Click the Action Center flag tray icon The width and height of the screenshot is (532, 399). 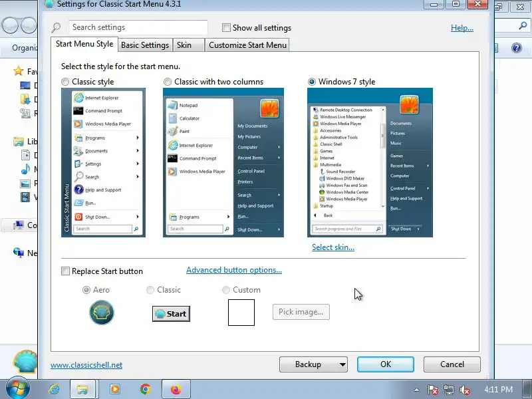[432, 390]
